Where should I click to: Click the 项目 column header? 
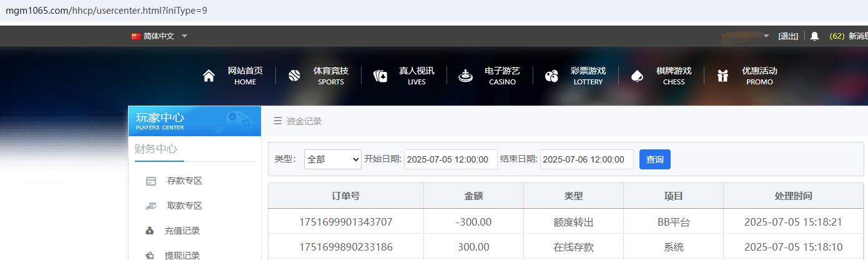[673, 196]
